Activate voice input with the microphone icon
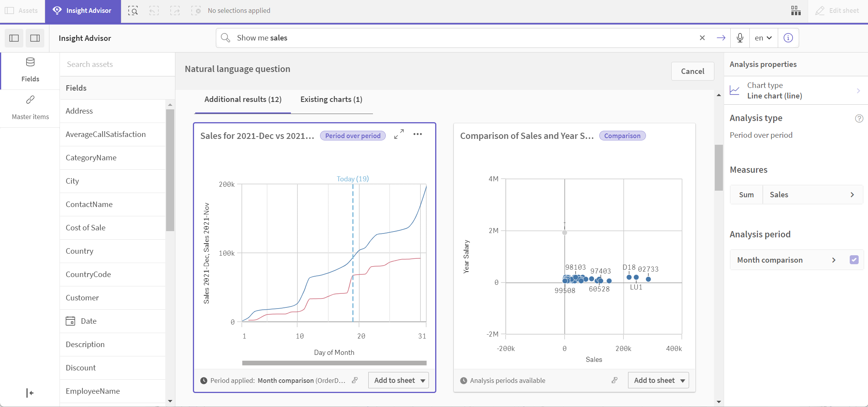 pos(740,38)
